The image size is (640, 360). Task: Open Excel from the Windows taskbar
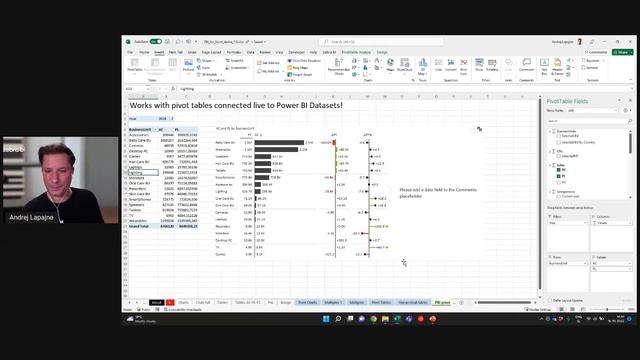(397, 319)
